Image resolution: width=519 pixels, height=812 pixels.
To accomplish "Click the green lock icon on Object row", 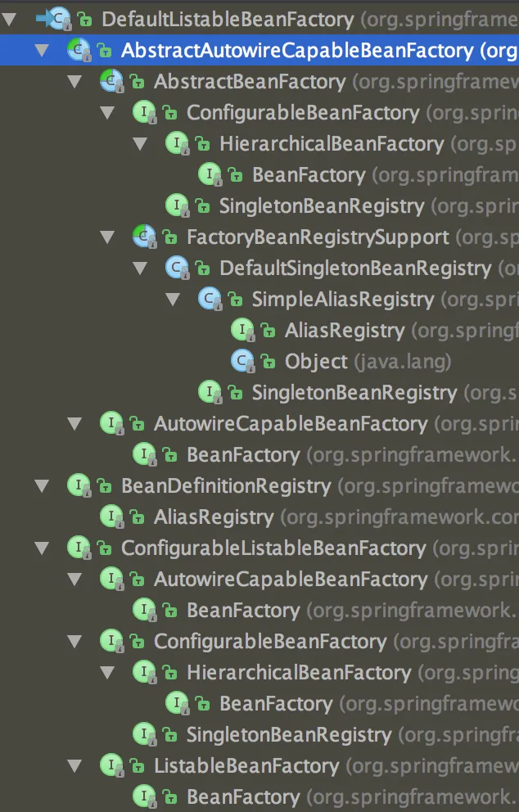I will (x=267, y=362).
